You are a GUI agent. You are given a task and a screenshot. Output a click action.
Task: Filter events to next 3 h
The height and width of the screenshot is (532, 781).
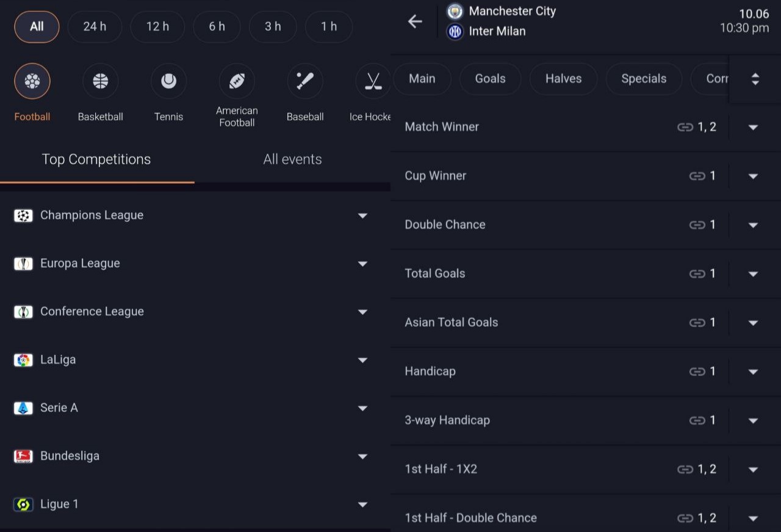tap(273, 27)
